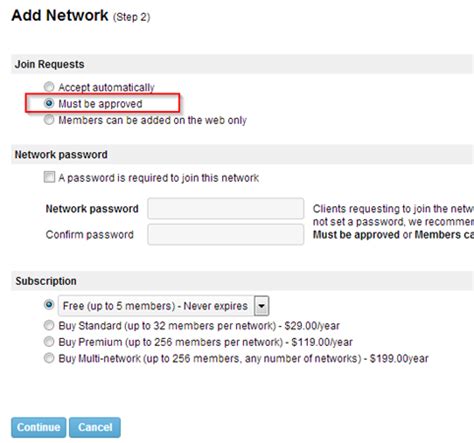Choose Buy Standard $29.00/year option
Image resolution: width=474 pixels, height=443 pixels.
click(x=49, y=325)
